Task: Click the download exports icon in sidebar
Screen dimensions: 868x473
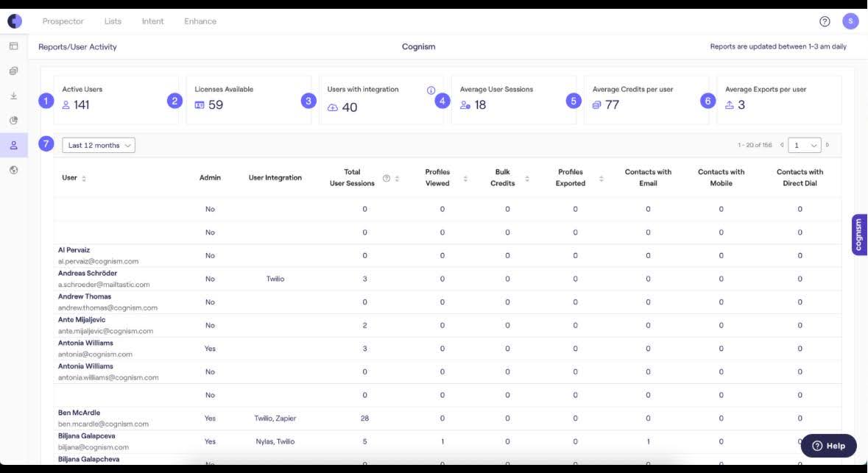Action: point(14,96)
